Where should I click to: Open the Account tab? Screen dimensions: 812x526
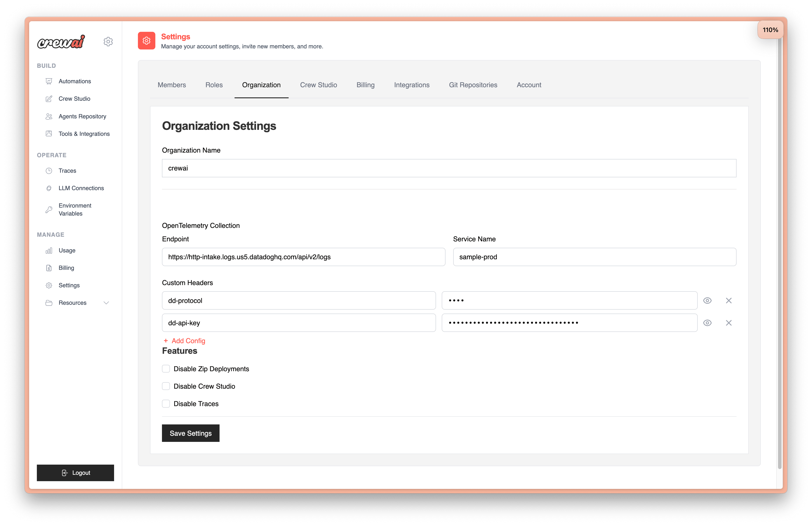coord(529,85)
